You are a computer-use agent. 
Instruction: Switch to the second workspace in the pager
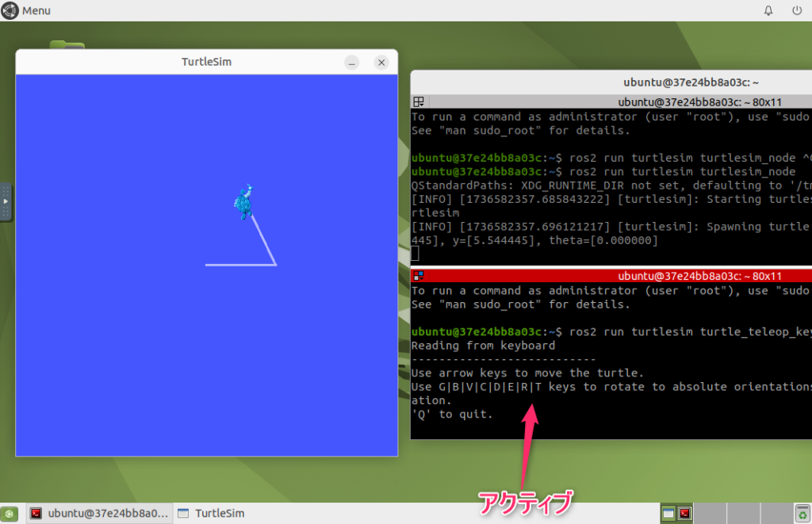(x=710, y=513)
